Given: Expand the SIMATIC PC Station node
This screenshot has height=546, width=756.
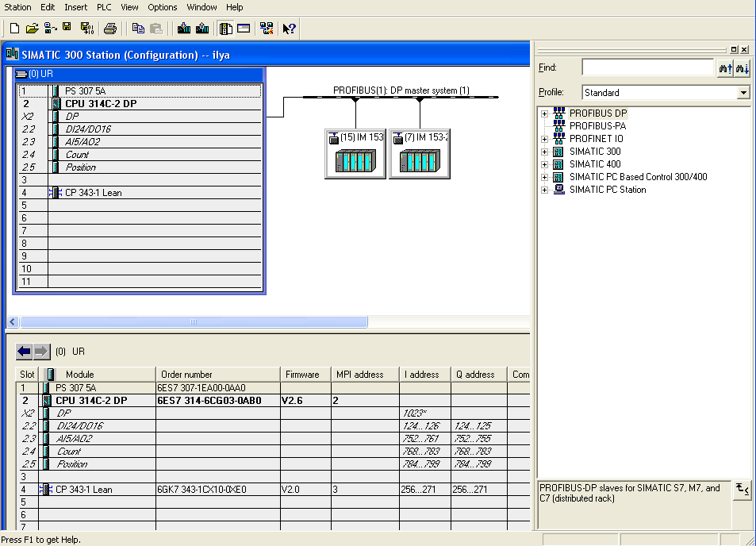Looking at the screenshot, I should [x=544, y=190].
